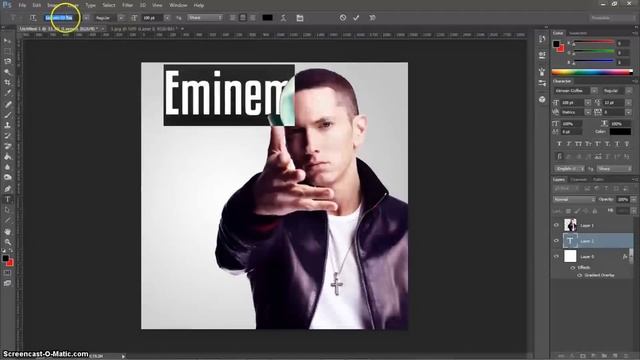
Task: Pick a color from the spectrum ramp
Action: tap(592, 72)
